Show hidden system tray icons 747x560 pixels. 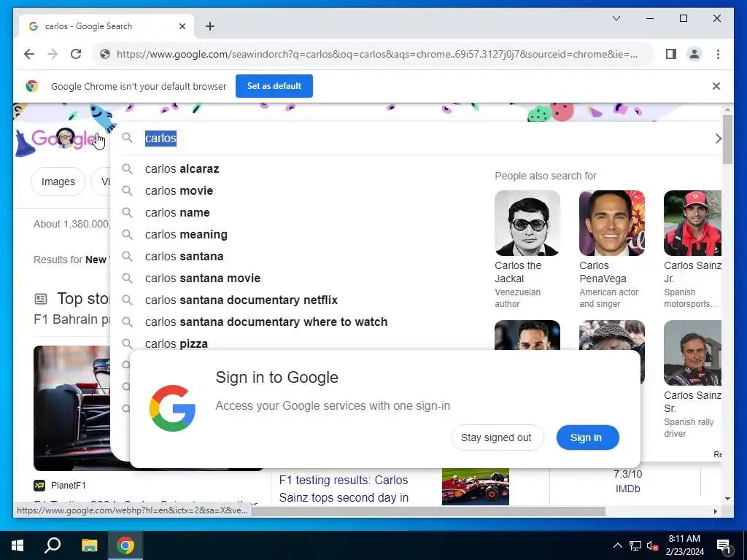[x=617, y=545]
